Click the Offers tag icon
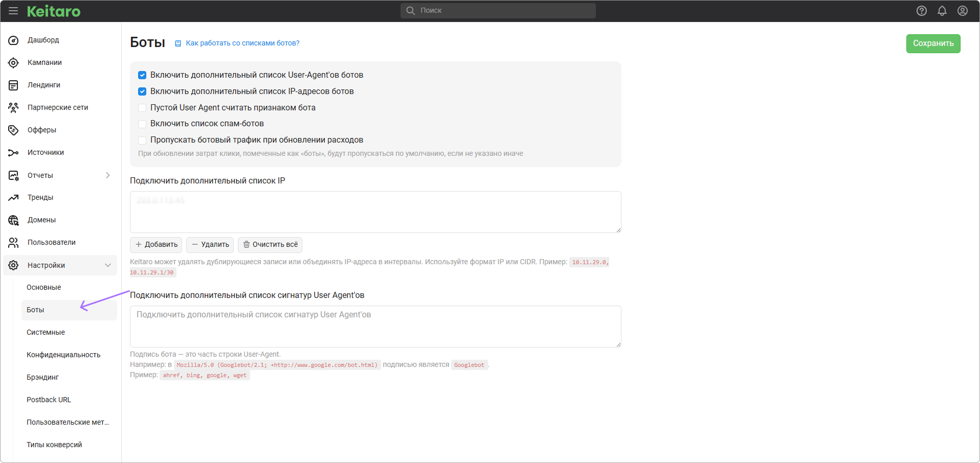The height and width of the screenshot is (463, 980). 14,130
